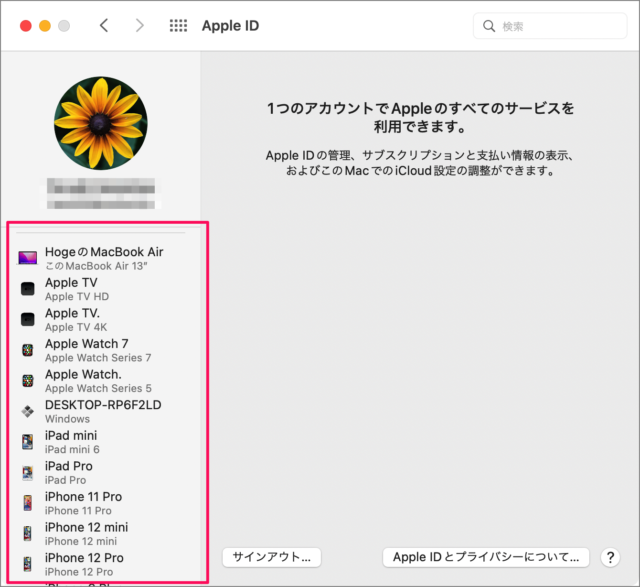Click the iPad mini 6 device icon
This screenshot has width=640, height=587.
click(28, 442)
